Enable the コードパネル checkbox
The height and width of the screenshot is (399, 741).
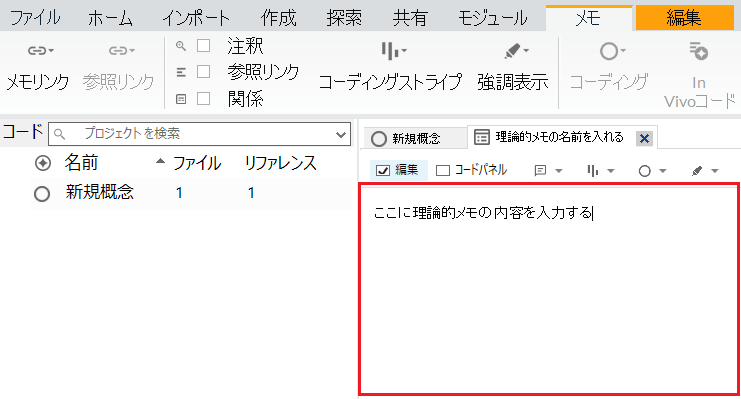[x=443, y=170]
